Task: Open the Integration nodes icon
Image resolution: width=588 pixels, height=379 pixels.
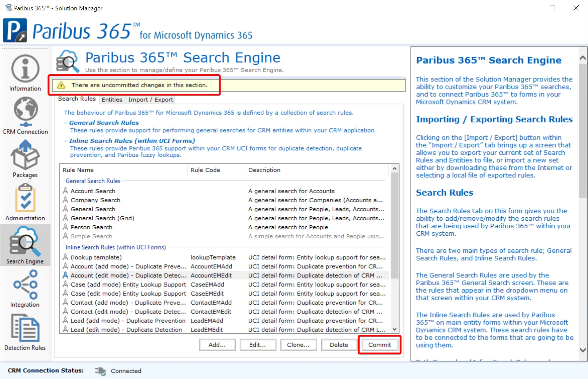Action: pyautogui.click(x=25, y=285)
